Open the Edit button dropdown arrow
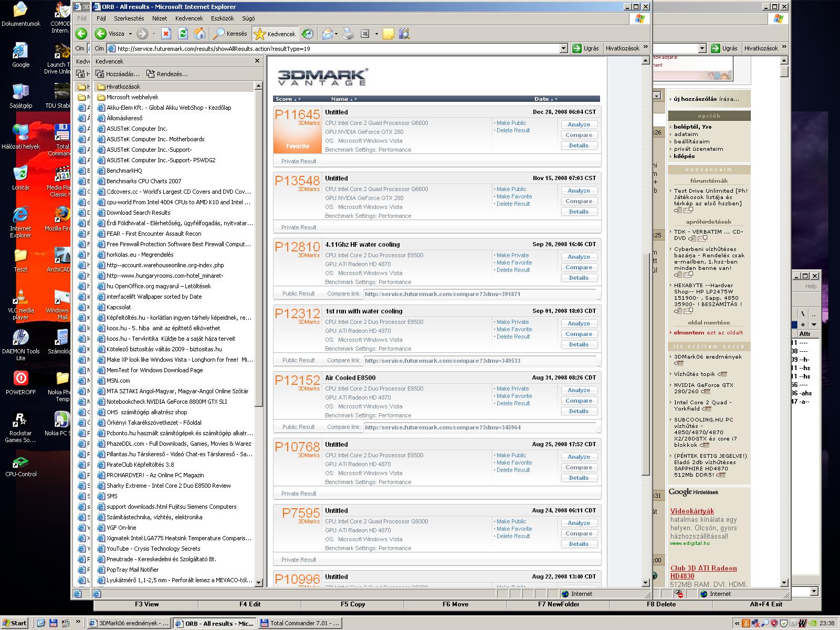Screen dimensions: 840x630 click(x=376, y=34)
